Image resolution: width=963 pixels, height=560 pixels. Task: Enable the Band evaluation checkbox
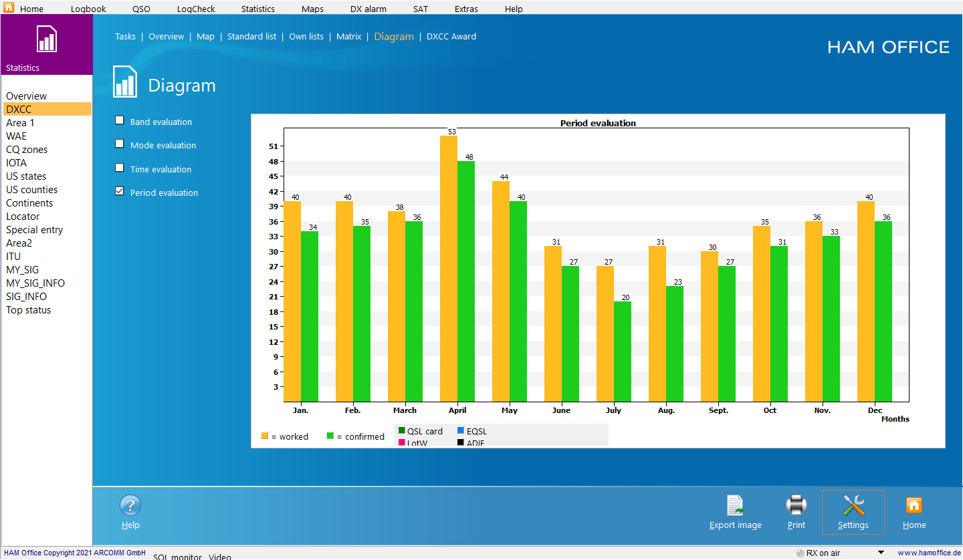click(120, 120)
